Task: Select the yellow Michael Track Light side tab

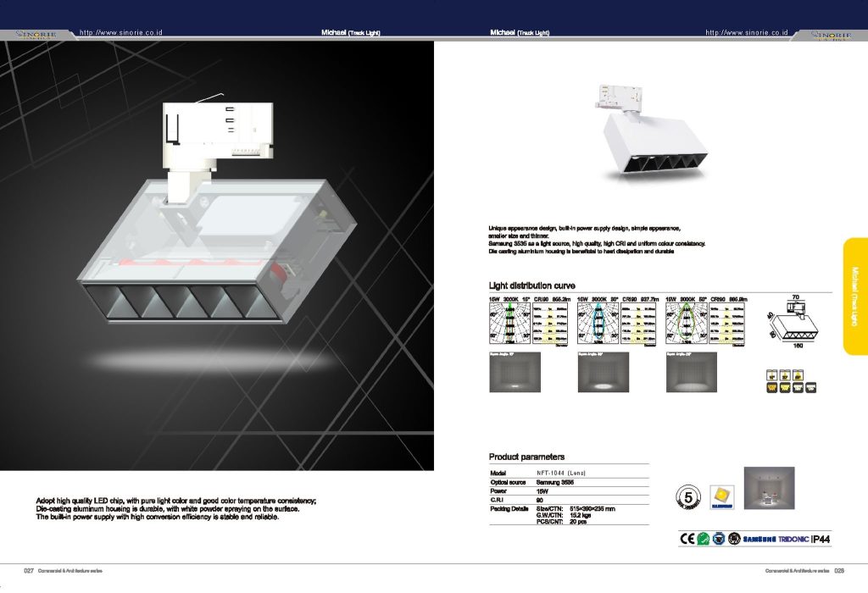Action: (855, 297)
